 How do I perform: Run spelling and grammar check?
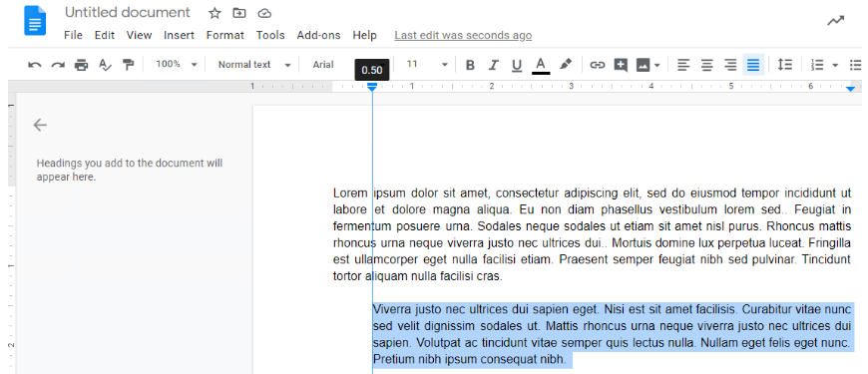click(105, 65)
